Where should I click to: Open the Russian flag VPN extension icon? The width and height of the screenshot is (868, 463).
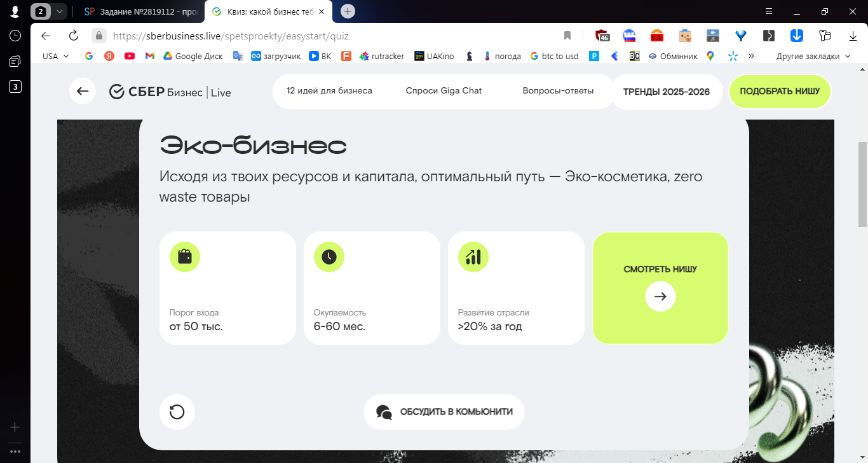coord(629,36)
